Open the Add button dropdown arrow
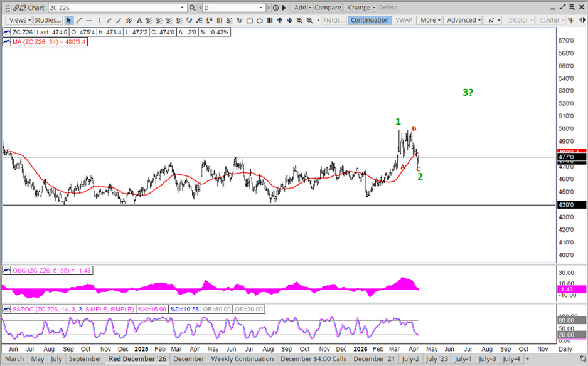 [310, 8]
